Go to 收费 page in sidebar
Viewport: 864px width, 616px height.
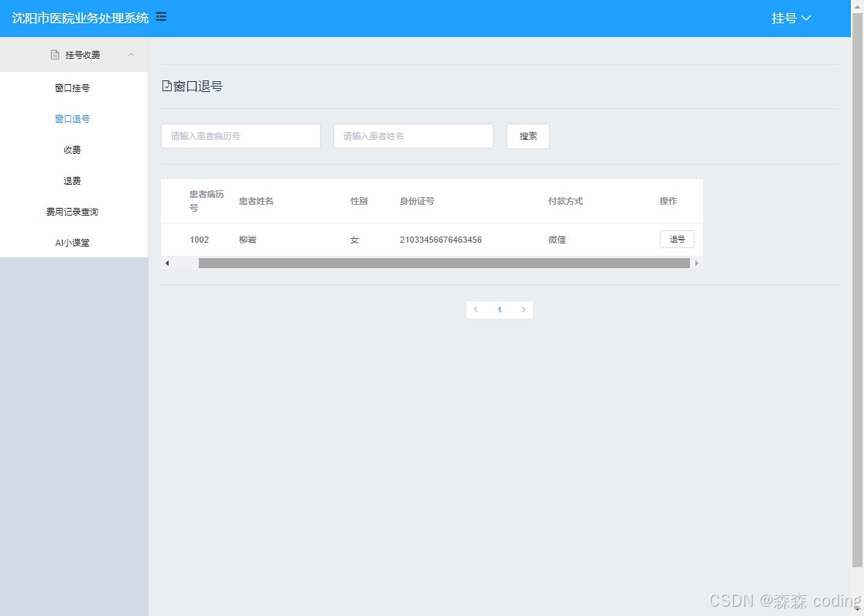click(x=72, y=150)
